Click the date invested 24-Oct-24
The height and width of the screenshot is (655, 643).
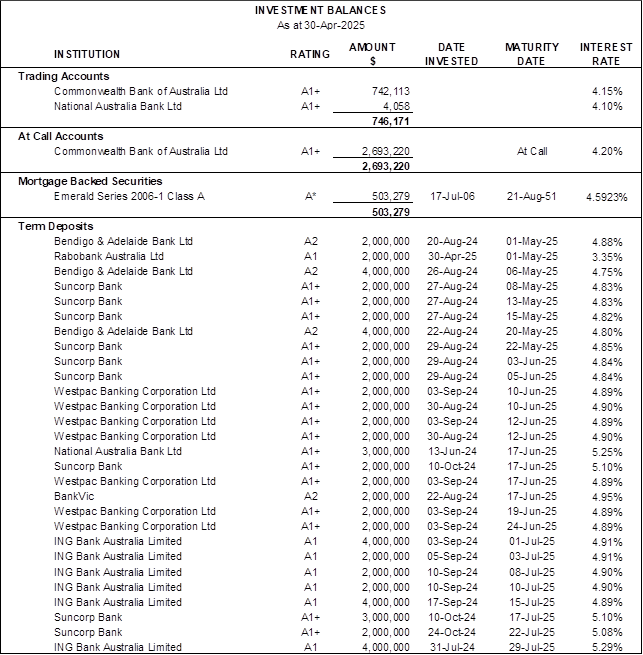click(x=452, y=633)
